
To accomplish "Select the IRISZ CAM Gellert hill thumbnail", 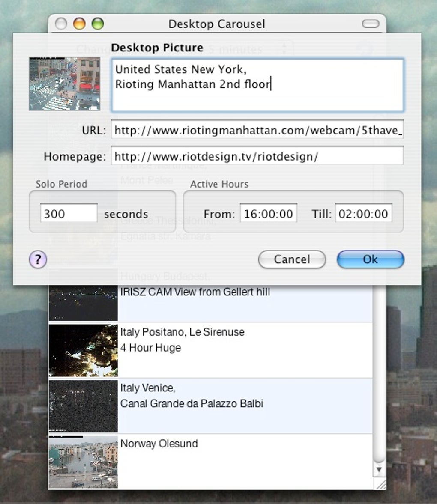I will pyautogui.click(x=83, y=302).
